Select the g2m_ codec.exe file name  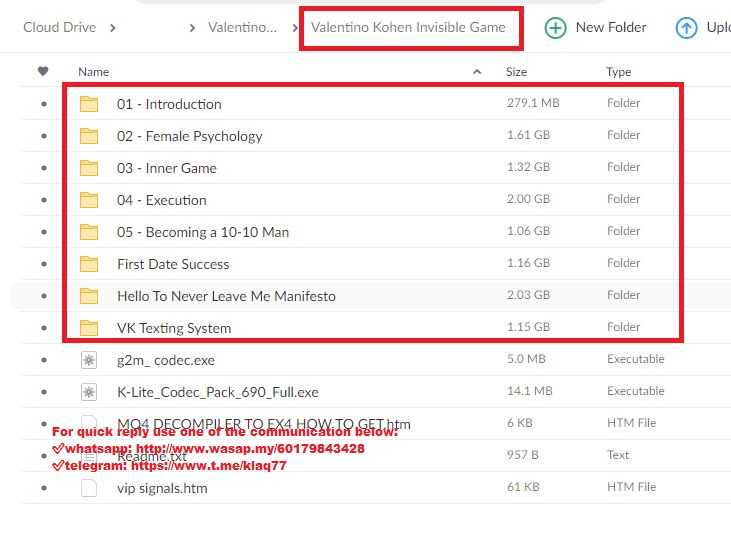(166, 360)
